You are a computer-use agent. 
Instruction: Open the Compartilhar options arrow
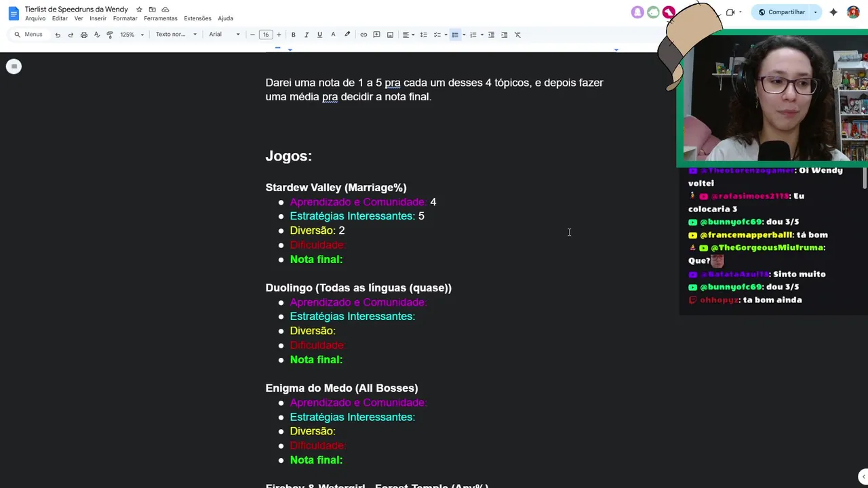point(816,12)
